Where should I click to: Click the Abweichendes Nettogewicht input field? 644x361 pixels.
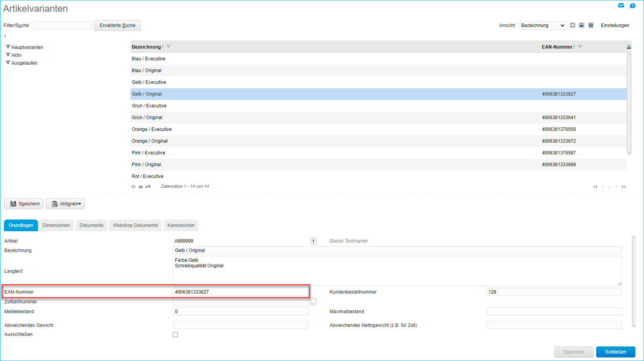click(554, 325)
